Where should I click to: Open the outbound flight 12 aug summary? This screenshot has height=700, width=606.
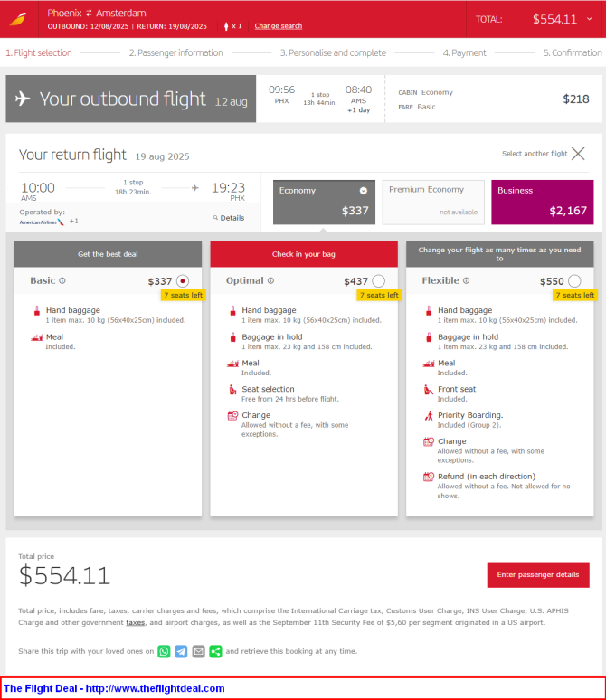(x=131, y=99)
